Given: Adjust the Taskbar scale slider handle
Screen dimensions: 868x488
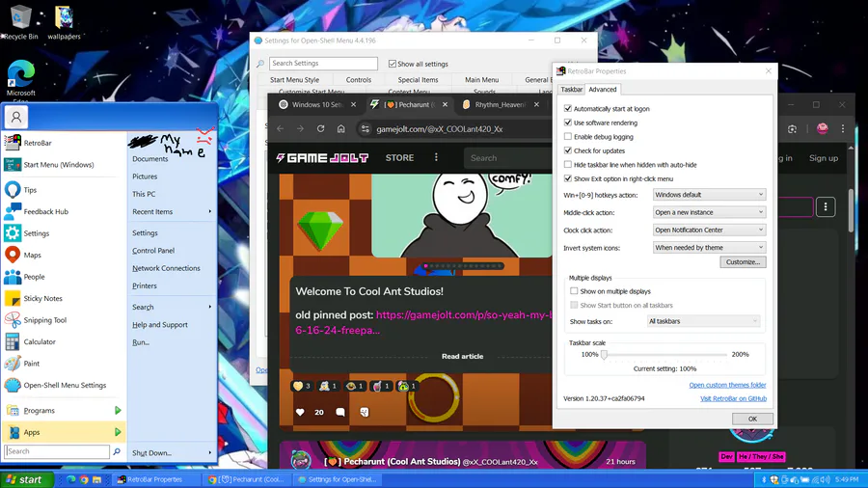Looking at the screenshot, I should [605, 354].
